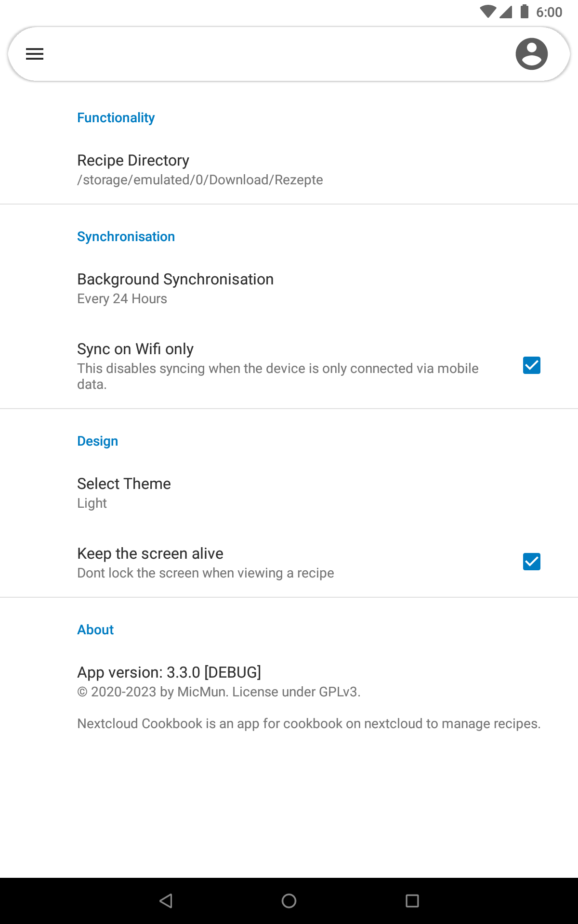Tap the GPLv3 license copyright line
Screen dimensions: 578x924
(219, 692)
